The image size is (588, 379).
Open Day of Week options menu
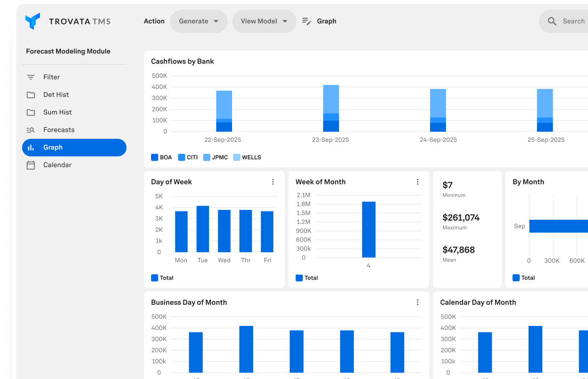[x=273, y=182]
